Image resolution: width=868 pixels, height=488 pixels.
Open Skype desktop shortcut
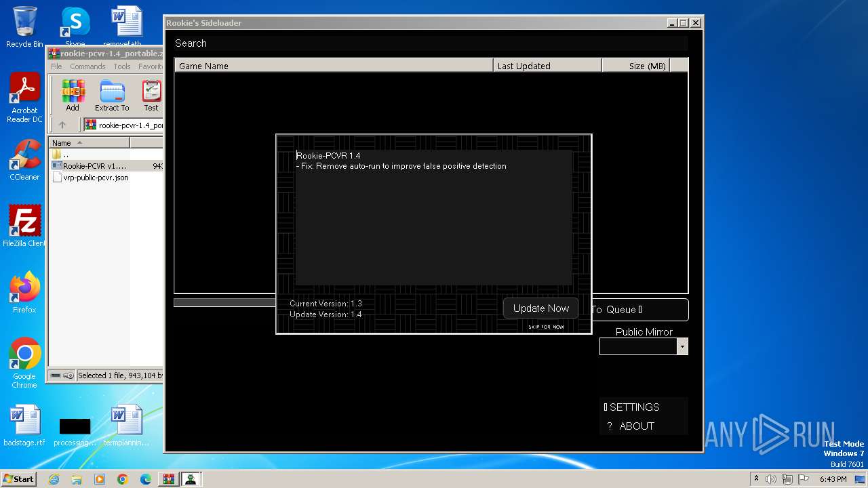coord(75,27)
